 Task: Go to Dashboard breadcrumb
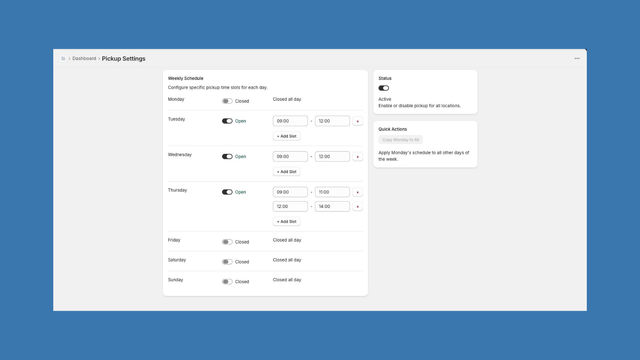tap(84, 58)
